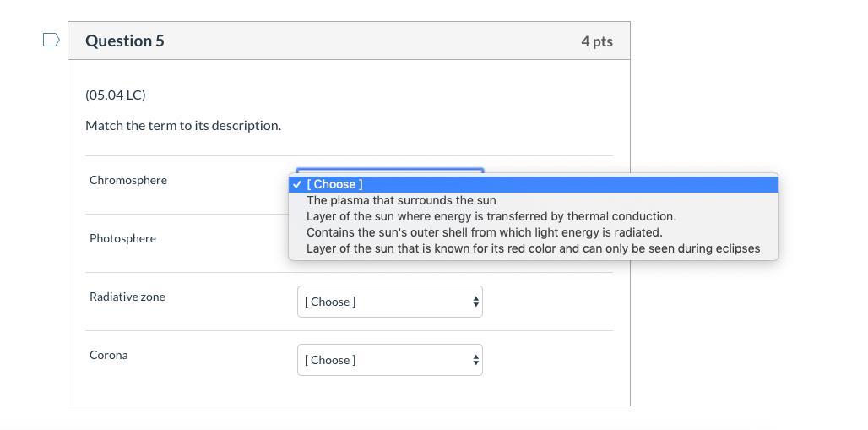The image size is (868, 430).
Task: Click the focused Chromosphere dropdown edge above the list
Action: pos(389,171)
